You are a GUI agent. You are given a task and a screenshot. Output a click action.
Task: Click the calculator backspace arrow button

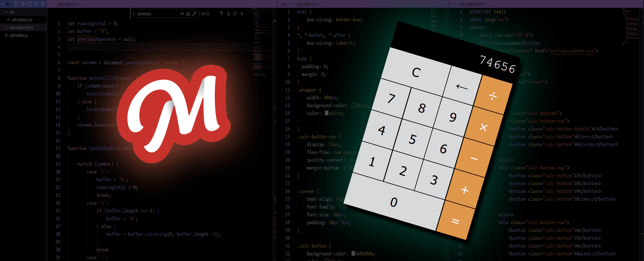(462, 86)
